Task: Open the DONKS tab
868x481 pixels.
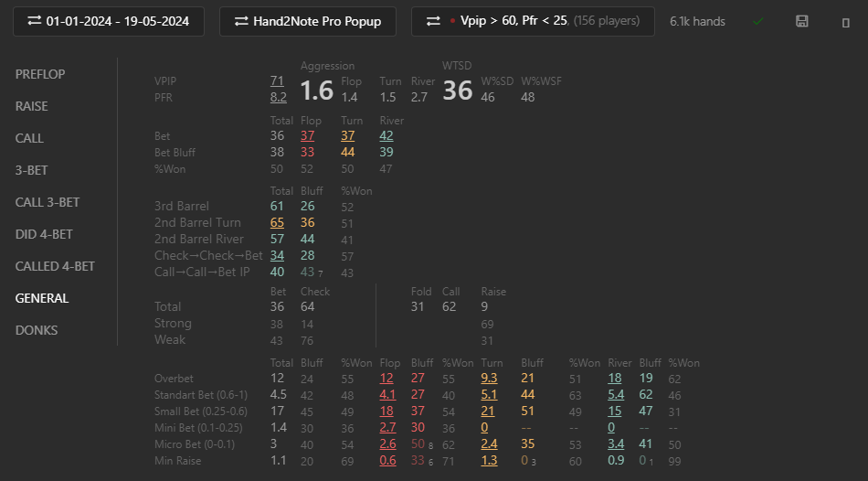Action: point(36,330)
